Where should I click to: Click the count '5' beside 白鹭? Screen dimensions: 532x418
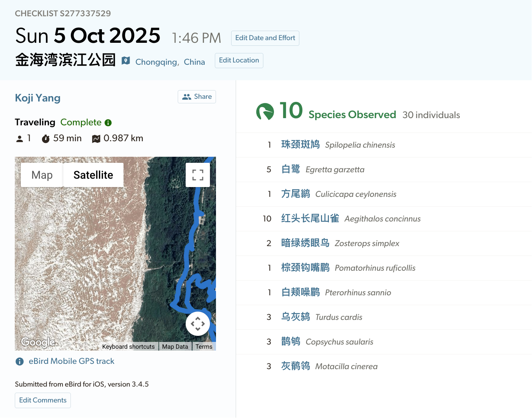[269, 170]
